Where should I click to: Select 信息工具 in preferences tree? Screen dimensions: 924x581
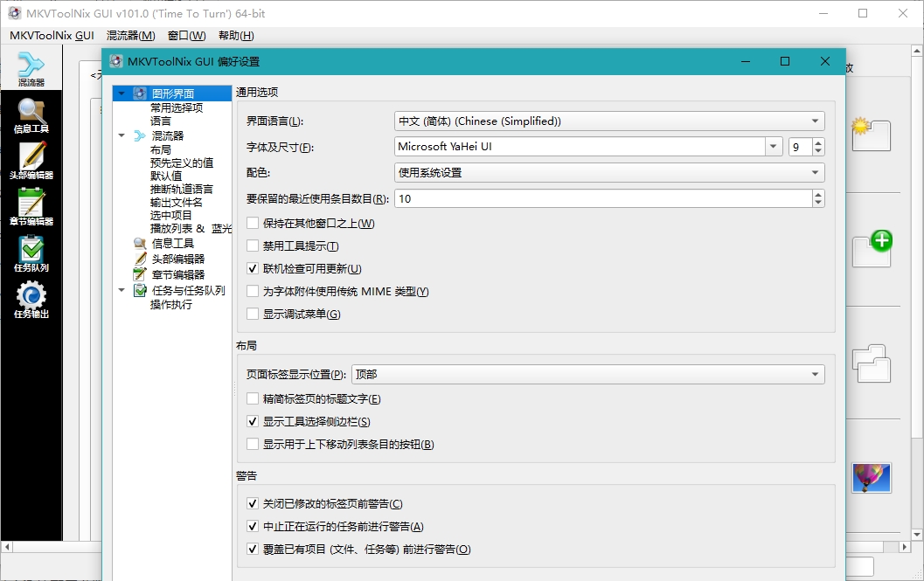172,244
